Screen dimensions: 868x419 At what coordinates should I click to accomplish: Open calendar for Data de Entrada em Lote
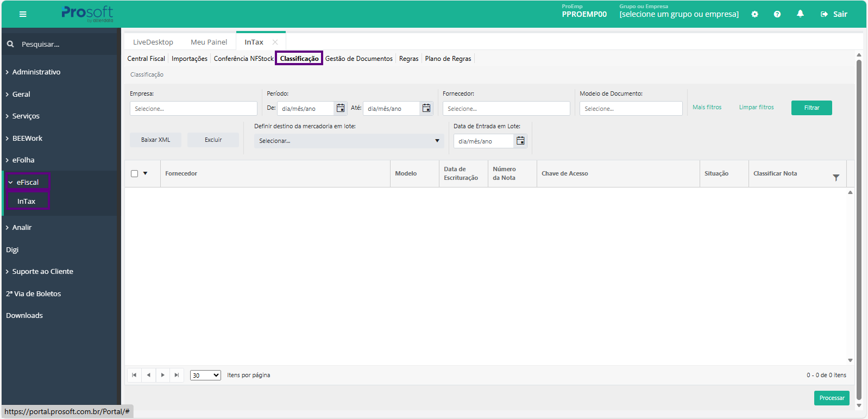coord(520,141)
